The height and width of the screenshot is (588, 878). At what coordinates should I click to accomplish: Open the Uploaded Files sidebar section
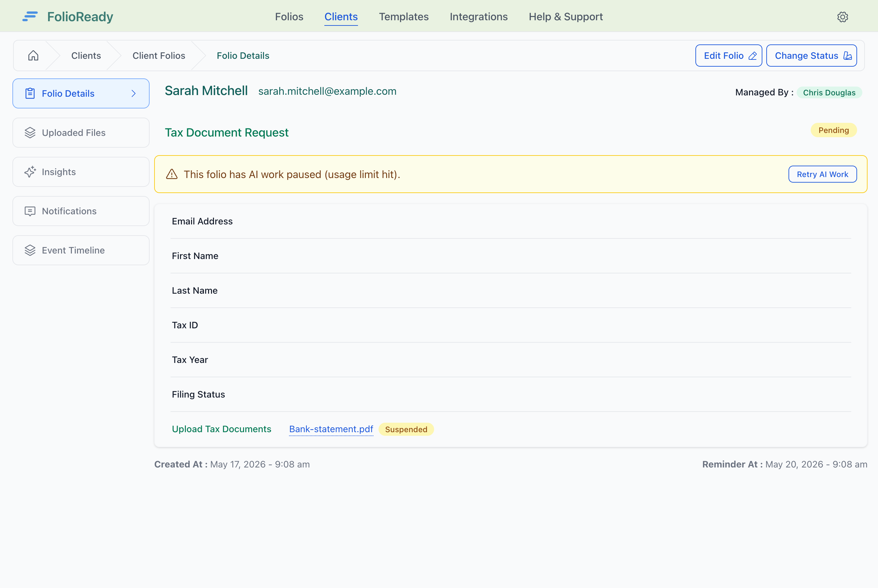point(81,133)
